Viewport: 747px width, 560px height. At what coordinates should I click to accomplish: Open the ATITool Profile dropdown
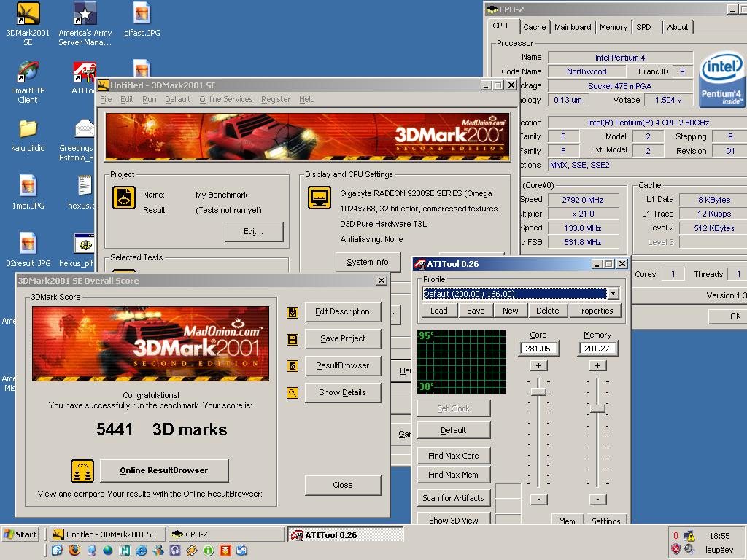[613, 293]
